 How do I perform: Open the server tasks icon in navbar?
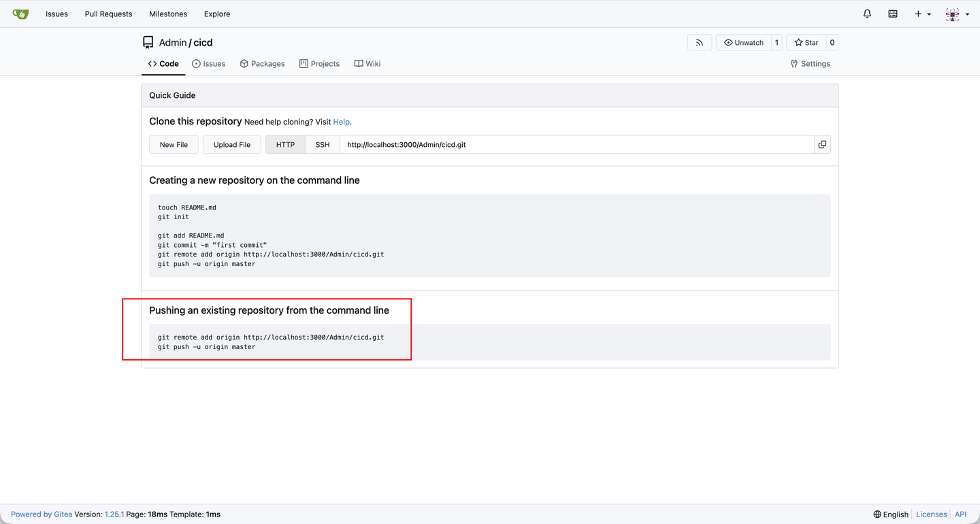(x=893, y=14)
